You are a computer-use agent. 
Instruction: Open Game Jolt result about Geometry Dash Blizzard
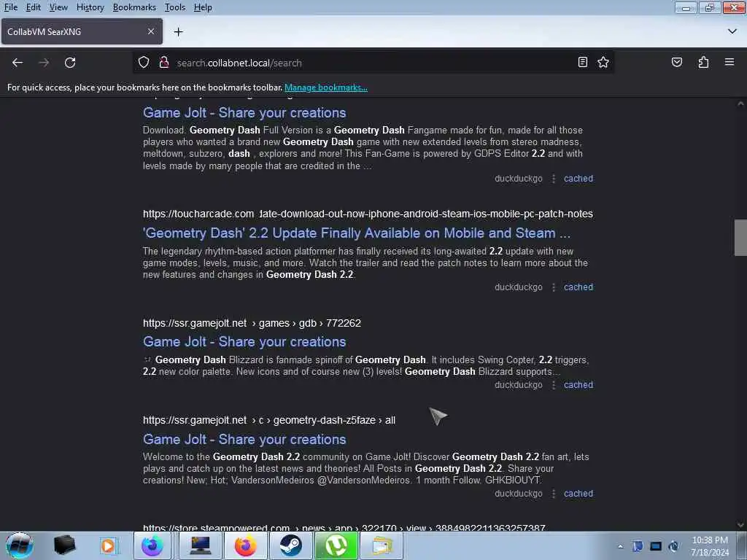click(x=244, y=342)
